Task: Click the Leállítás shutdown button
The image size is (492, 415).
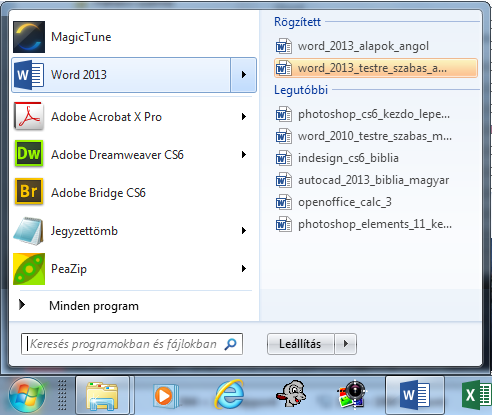Action: 301,344
